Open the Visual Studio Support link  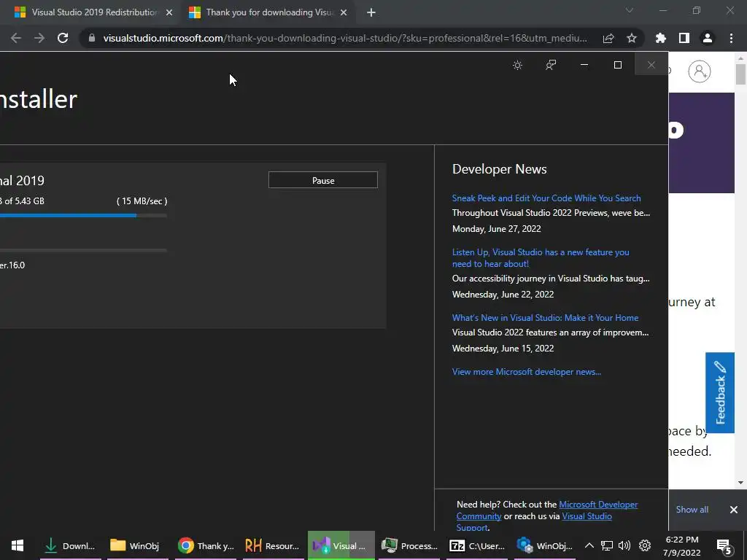[587, 516]
